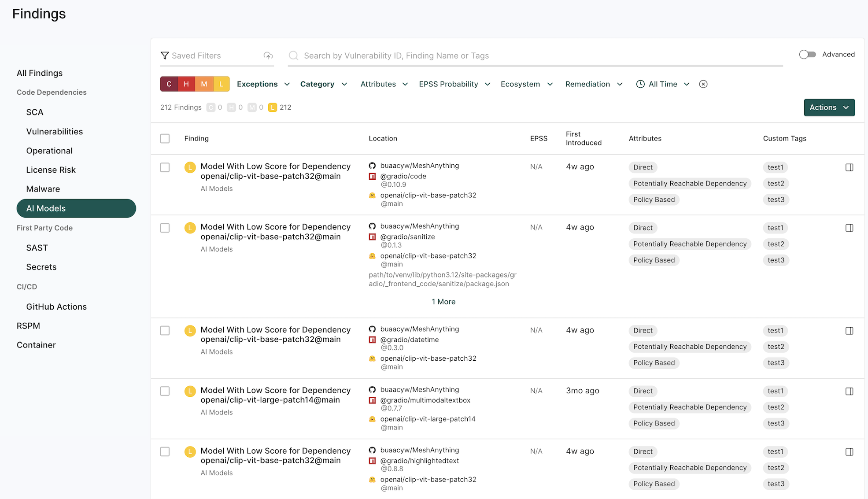Screen dimensions: 868x499
Task: Check the select-all findings checkbox
Action: pos(165,138)
